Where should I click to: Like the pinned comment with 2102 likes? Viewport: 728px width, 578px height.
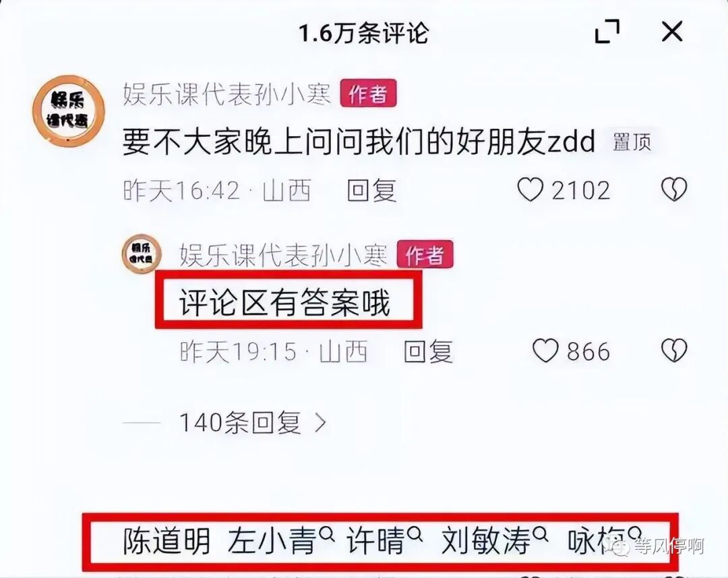[x=530, y=190]
